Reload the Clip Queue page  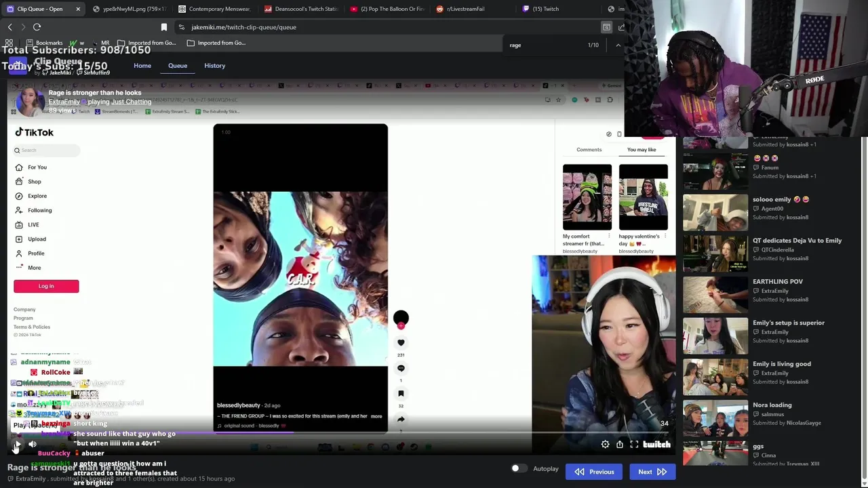point(37,27)
